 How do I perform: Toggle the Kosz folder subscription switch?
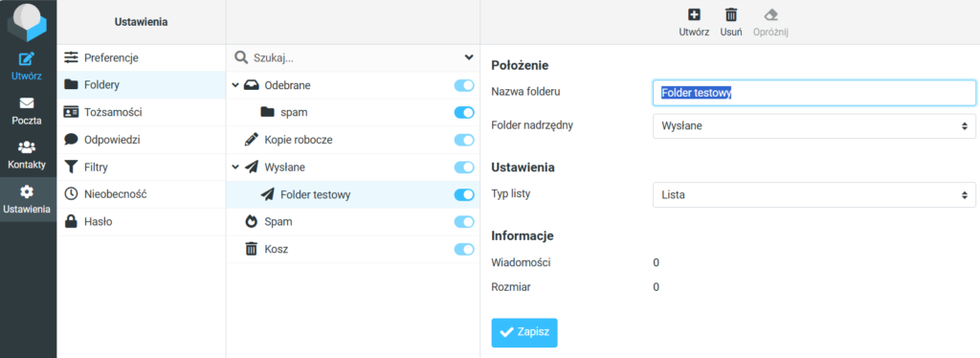464,249
